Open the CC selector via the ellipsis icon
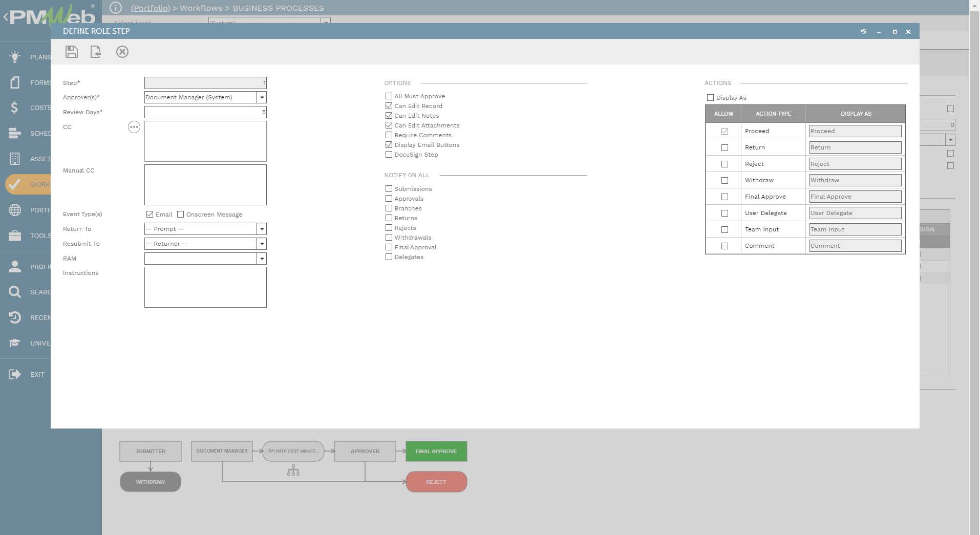 [134, 127]
